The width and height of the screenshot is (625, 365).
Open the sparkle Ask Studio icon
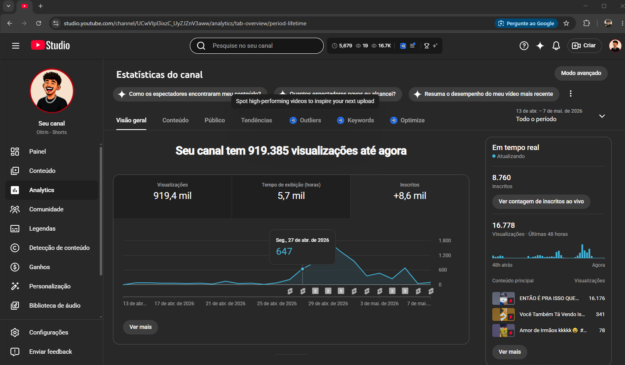pyautogui.click(x=540, y=46)
